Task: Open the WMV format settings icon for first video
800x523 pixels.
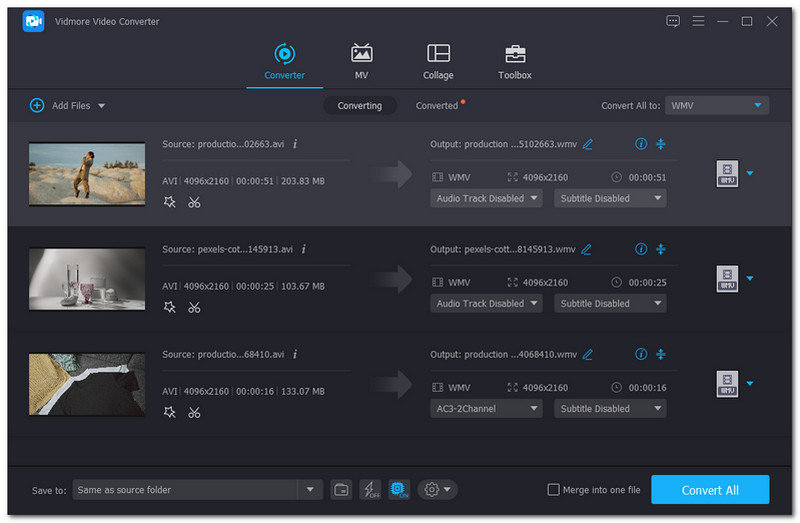Action: tap(726, 174)
